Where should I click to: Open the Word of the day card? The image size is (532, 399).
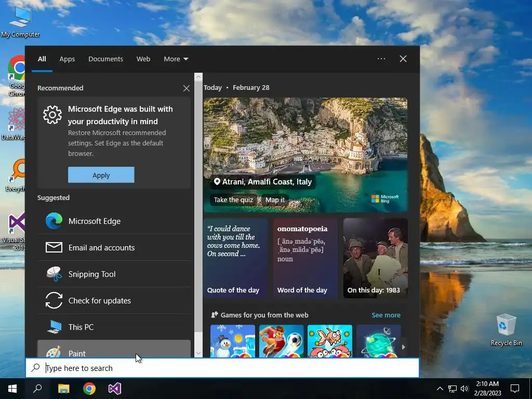(305, 258)
